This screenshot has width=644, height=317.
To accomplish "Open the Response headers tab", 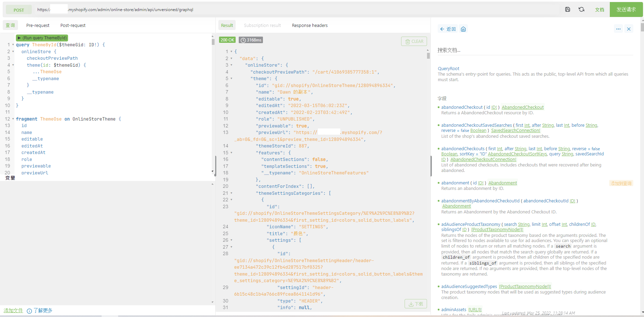I will tap(310, 26).
